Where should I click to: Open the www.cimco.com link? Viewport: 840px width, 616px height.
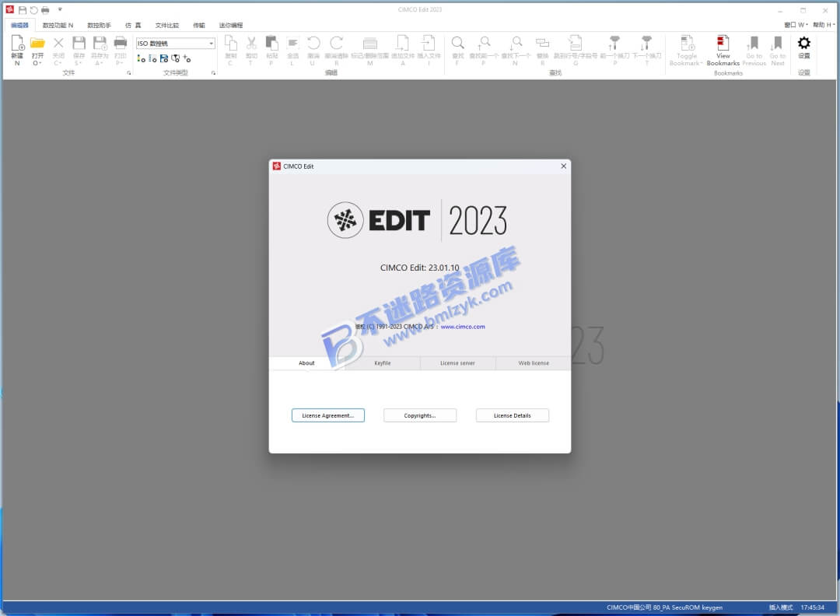(463, 327)
